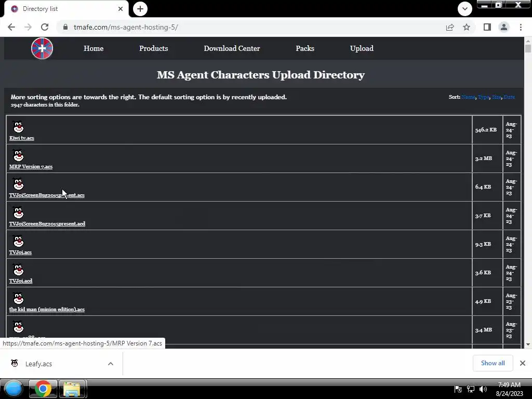Bookmark this page with the star icon
This screenshot has height=399, width=532.
coord(467,27)
